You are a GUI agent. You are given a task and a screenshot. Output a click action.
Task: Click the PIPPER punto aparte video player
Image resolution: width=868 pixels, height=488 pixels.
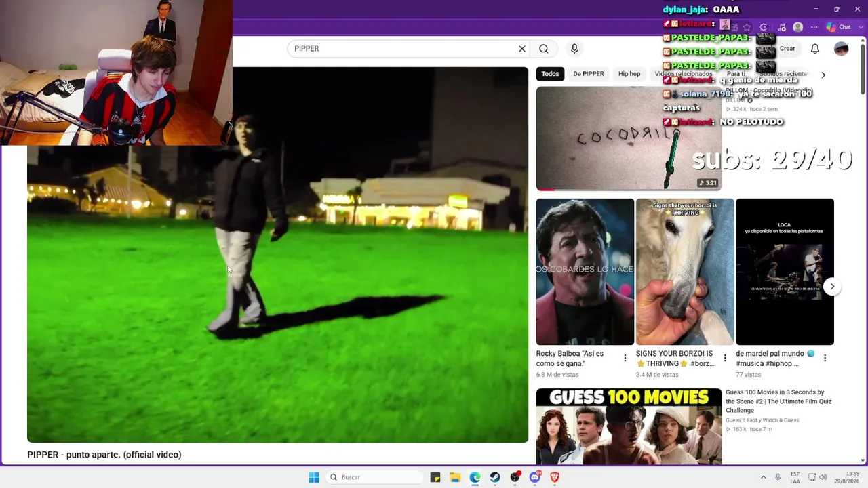tap(277, 255)
